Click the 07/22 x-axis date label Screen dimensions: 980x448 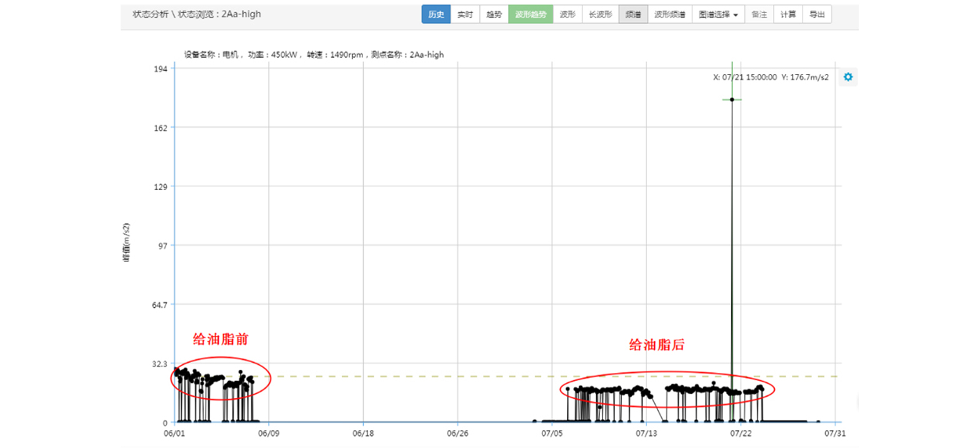740,432
